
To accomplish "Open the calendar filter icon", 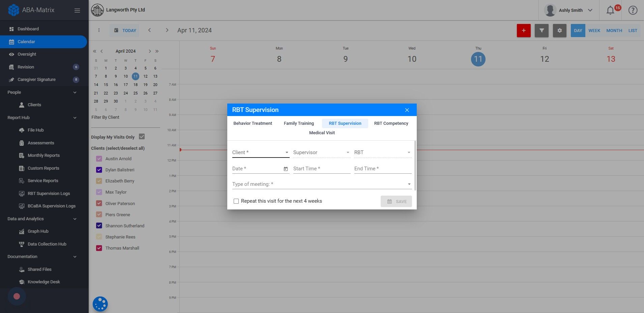I will point(541,30).
